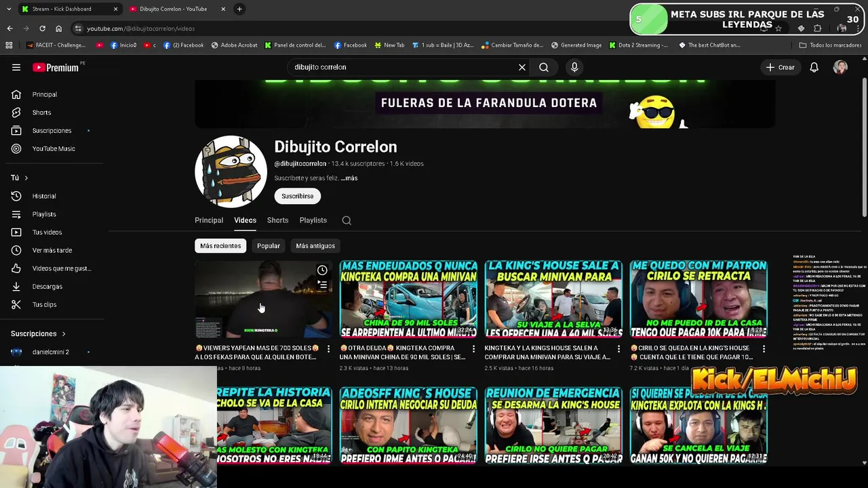Image resolution: width=868 pixels, height=488 pixels.
Task: Open Playlists in the sidebar
Action: (x=44, y=214)
